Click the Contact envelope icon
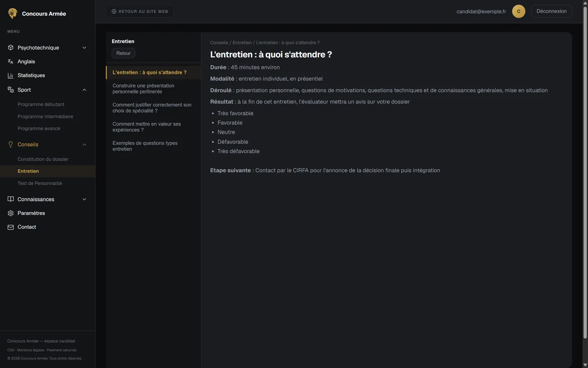 click(x=11, y=227)
